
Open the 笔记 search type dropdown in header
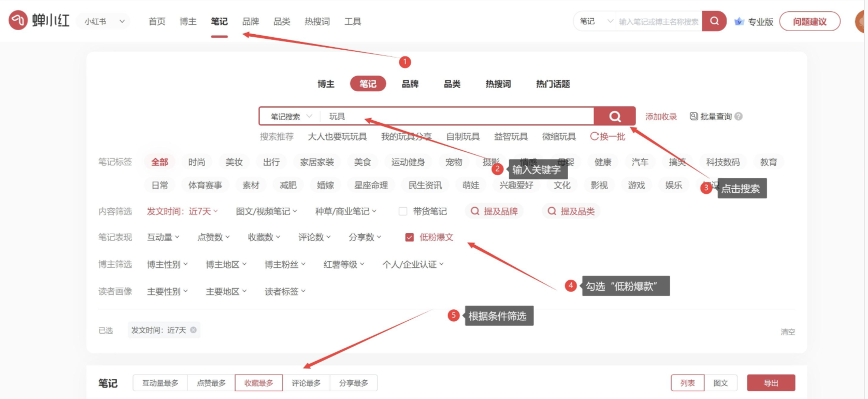coord(596,21)
